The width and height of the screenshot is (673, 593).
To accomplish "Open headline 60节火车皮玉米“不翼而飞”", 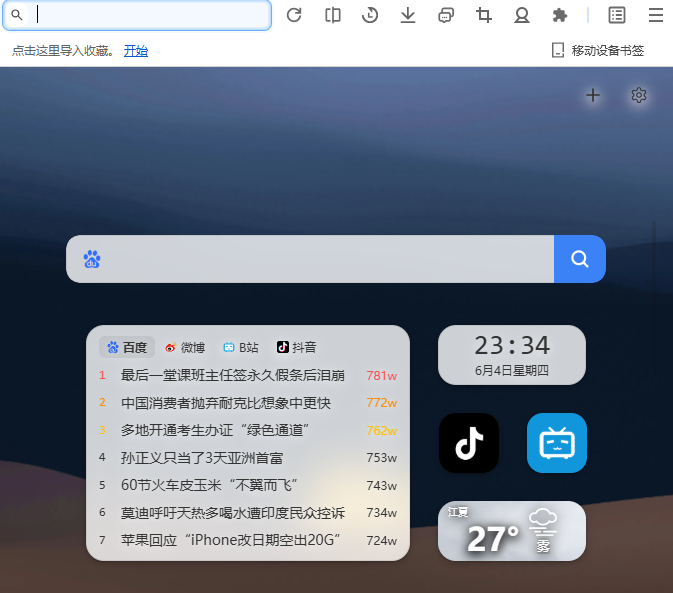I will [209, 485].
